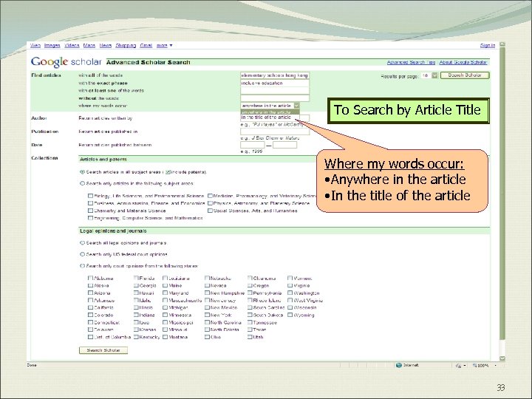Select 'Search only articles in following subject areas'
This screenshot has width=532, height=399.
[x=82, y=183]
